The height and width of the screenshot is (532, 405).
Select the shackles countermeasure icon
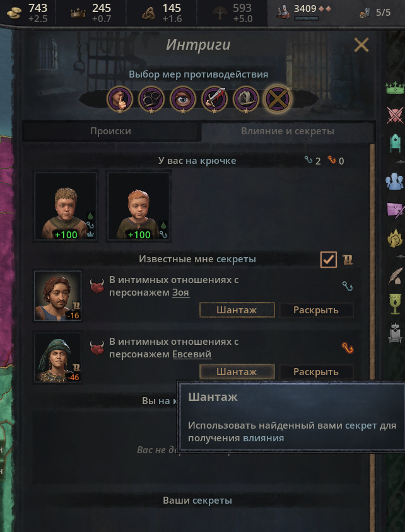click(151, 100)
